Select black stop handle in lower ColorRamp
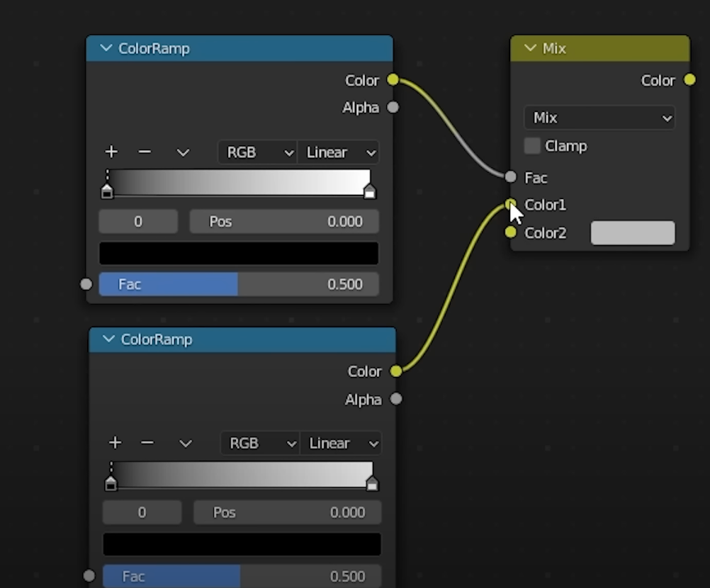The width and height of the screenshot is (710, 588). pos(111,483)
